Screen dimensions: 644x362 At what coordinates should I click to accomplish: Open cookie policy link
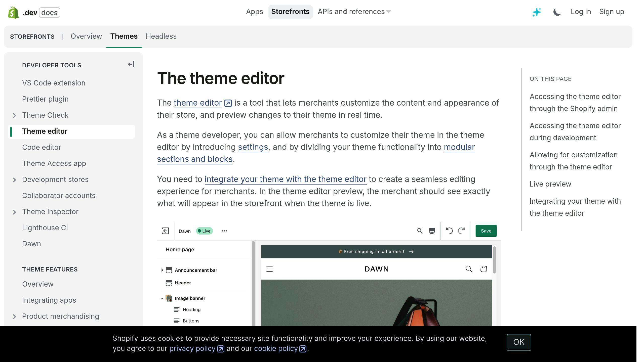click(x=276, y=349)
